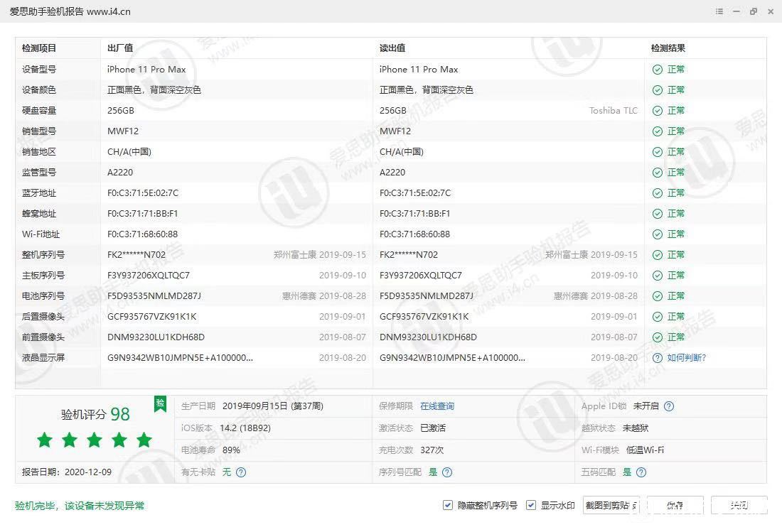Click the 读出值 column header
Viewport: 782px width, 532px height.
[392, 48]
